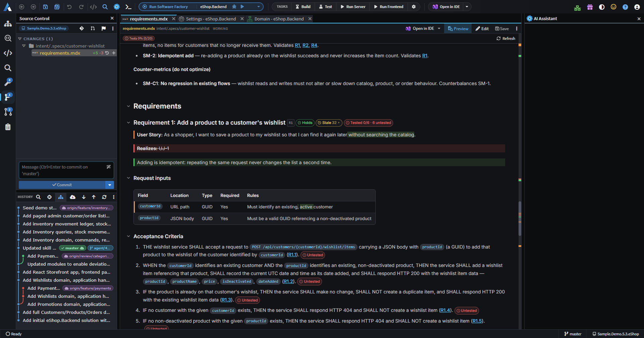Click the fetch cloud download icon in History

coord(73,197)
